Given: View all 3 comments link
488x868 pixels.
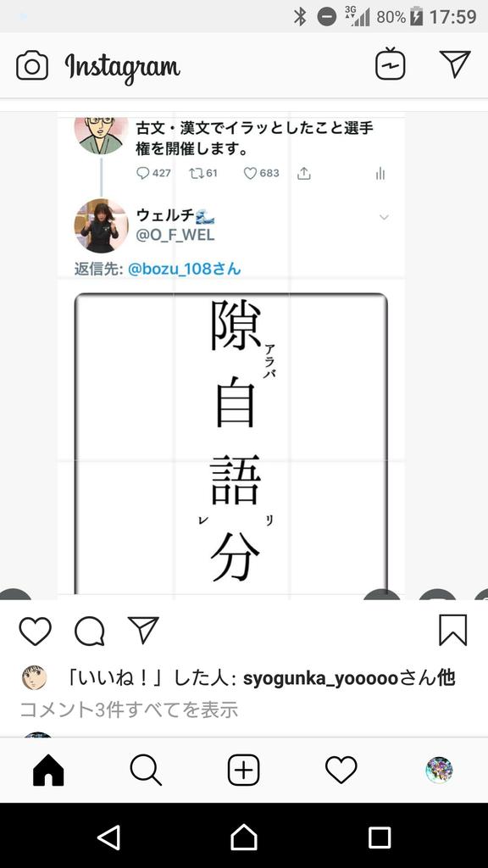Looking at the screenshot, I should (129, 709).
